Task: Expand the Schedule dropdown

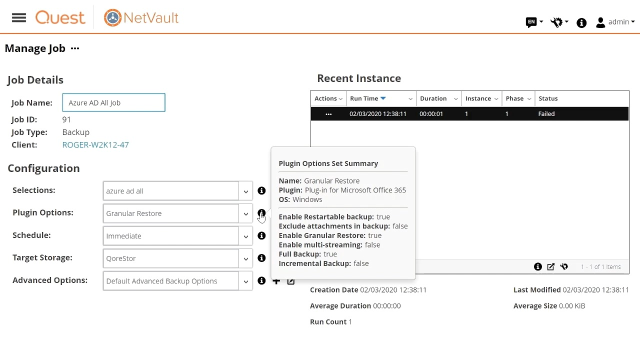Action: [246, 236]
